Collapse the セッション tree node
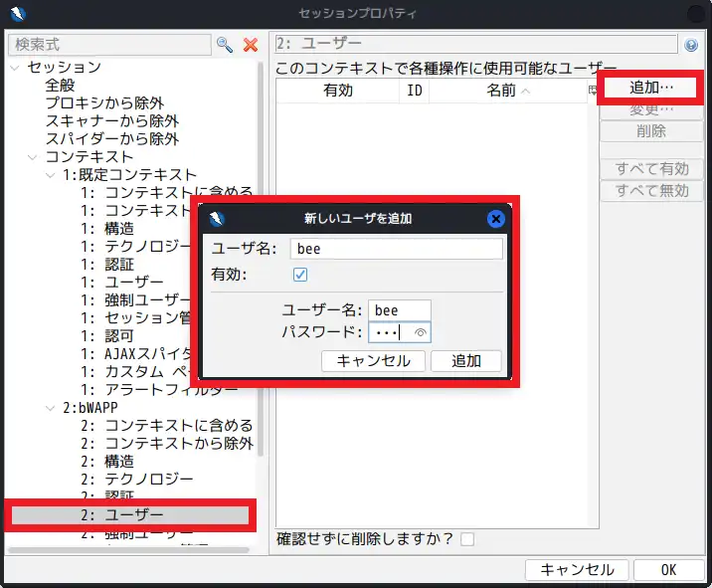This screenshot has height=588, width=712. click(15, 68)
